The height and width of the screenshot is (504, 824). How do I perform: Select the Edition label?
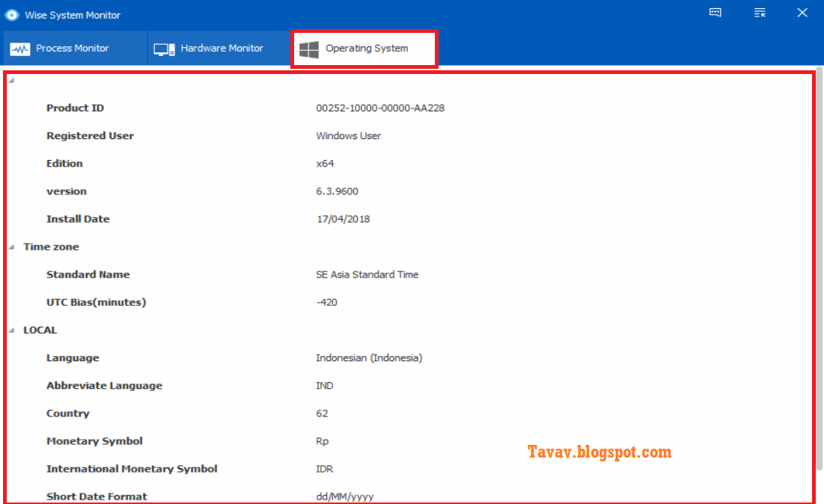(x=64, y=163)
